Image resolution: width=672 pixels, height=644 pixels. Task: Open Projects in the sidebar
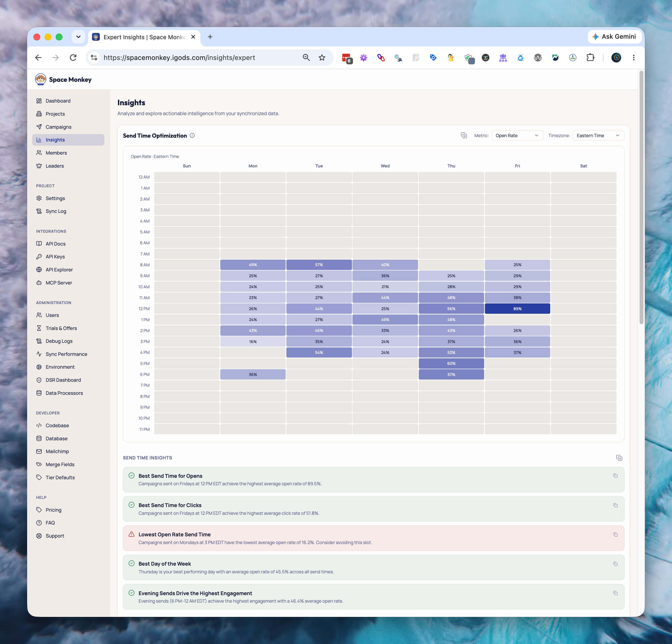tap(68, 114)
